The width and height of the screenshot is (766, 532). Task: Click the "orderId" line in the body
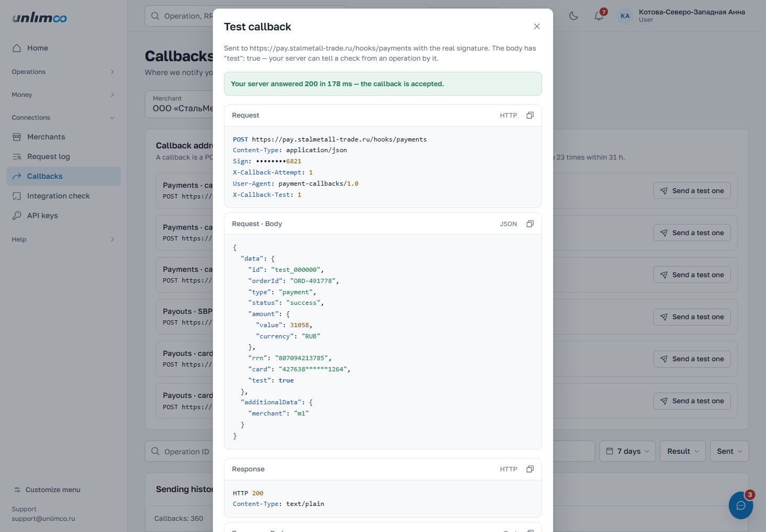pos(294,281)
